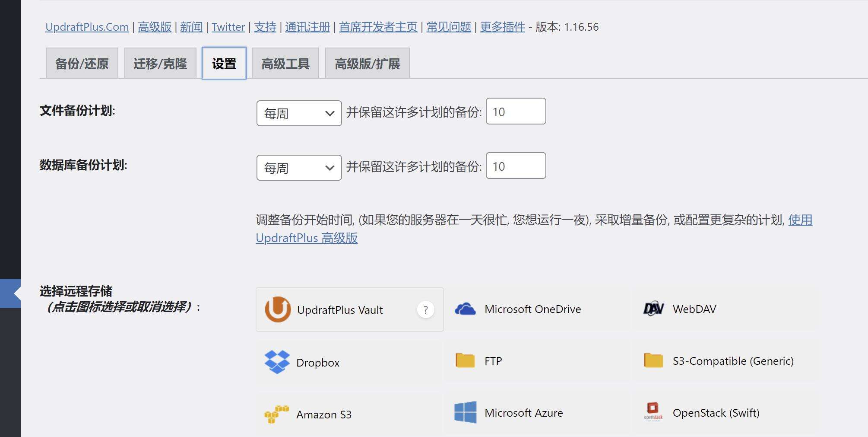Open the 高级工具 tab

[285, 64]
